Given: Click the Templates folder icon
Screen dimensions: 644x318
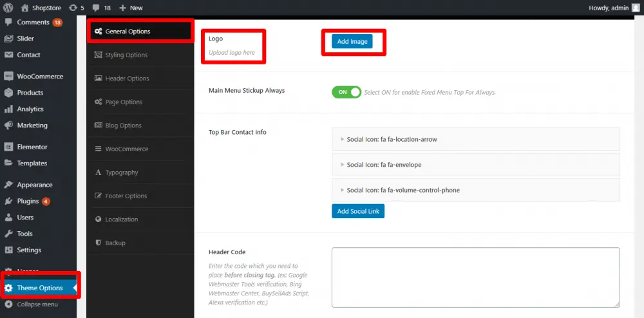Looking at the screenshot, I should tap(8, 163).
